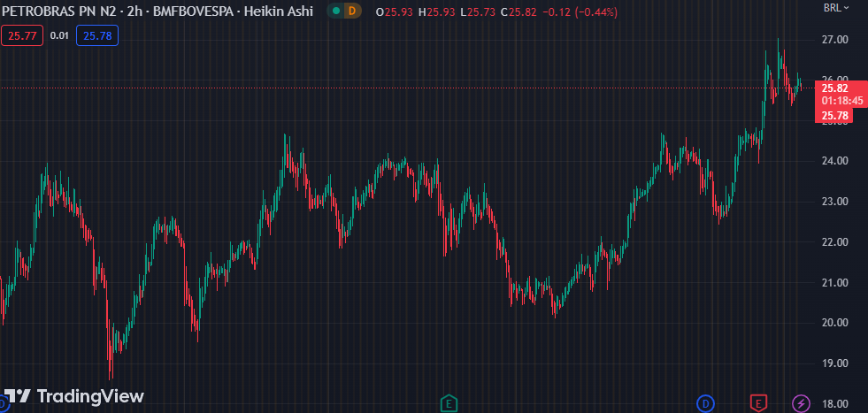Click the 20.00 price axis label
Screen dimensions: 868x413
coord(834,324)
